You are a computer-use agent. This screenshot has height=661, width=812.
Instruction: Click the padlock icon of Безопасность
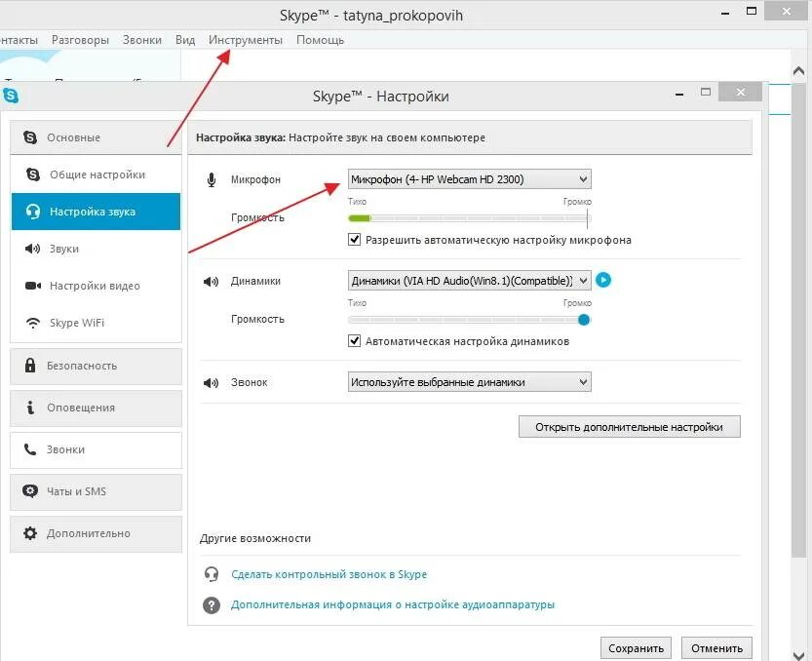click(30, 366)
